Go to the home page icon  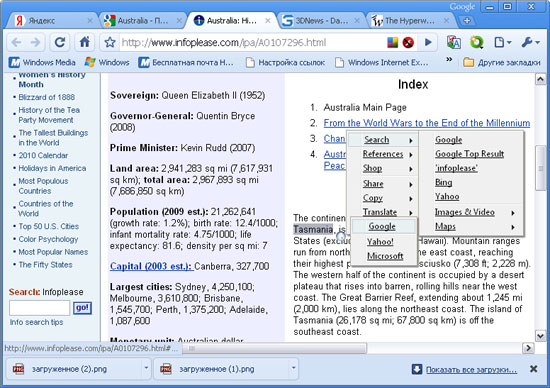(x=85, y=42)
